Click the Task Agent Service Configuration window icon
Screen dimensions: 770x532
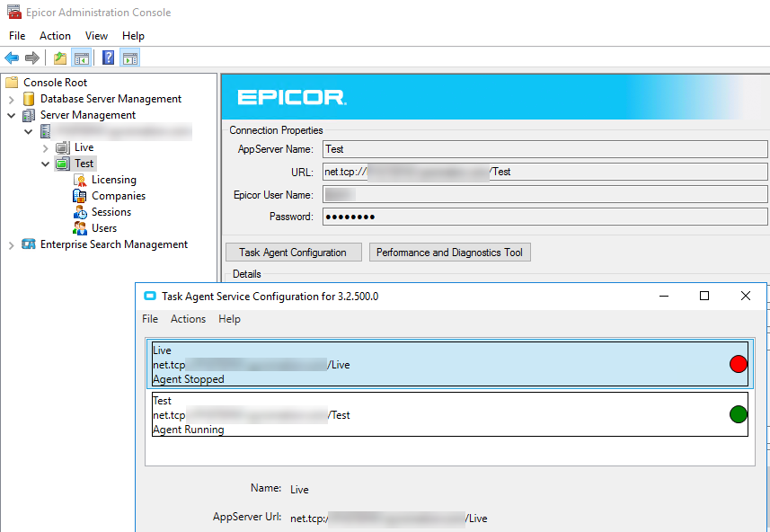coord(149,297)
